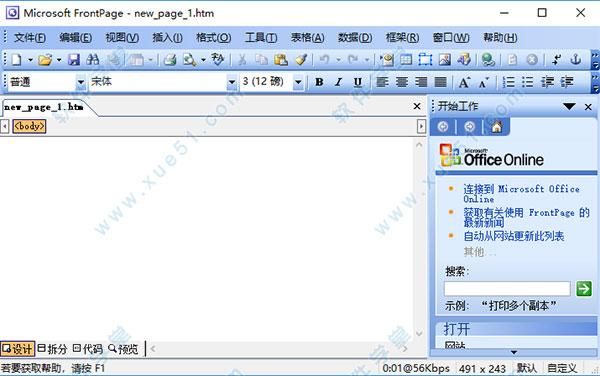The height and width of the screenshot is (376, 600).
Task: Apply bulleted list formatting
Action: tap(528, 82)
